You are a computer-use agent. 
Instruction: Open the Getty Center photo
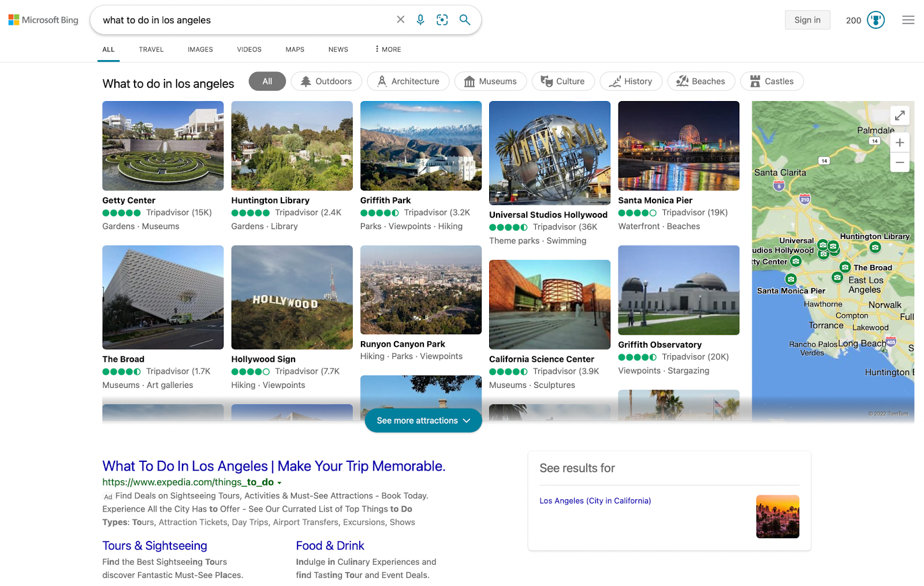click(x=163, y=145)
